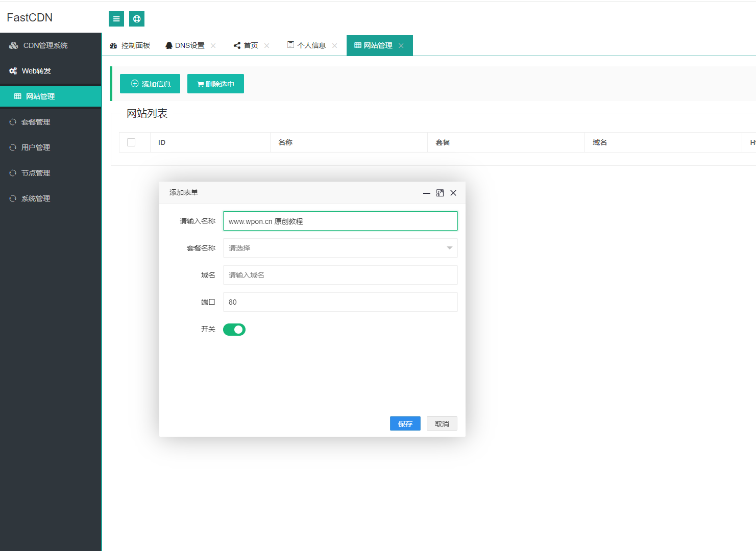756x551 pixels.
Task: Click the 域名 input field
Action: click(340, 275)
